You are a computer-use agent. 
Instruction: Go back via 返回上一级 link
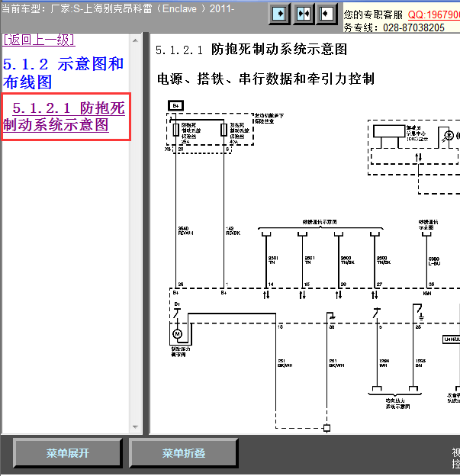[39, 40]
